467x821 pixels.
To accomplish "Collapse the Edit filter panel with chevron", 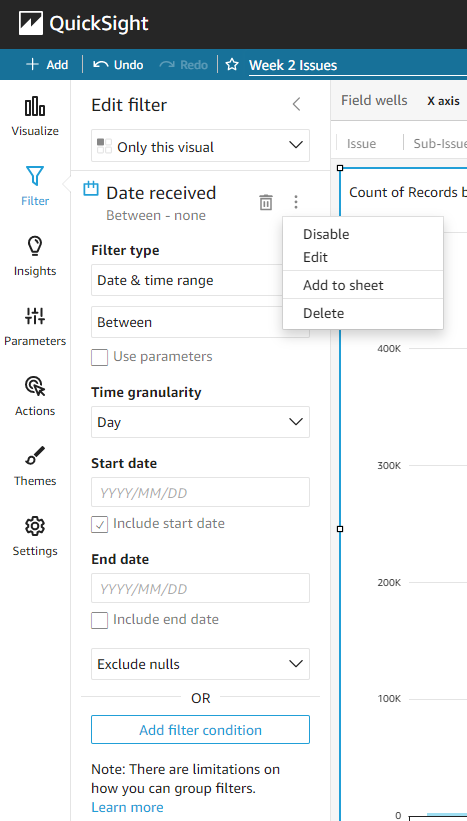I will tap(296, 104).
